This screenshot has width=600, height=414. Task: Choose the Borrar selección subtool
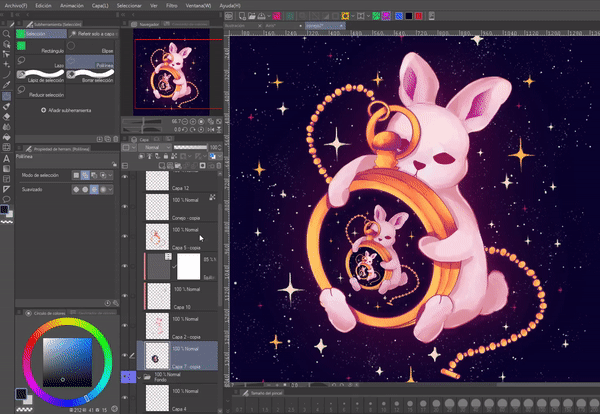pos(90,76)
